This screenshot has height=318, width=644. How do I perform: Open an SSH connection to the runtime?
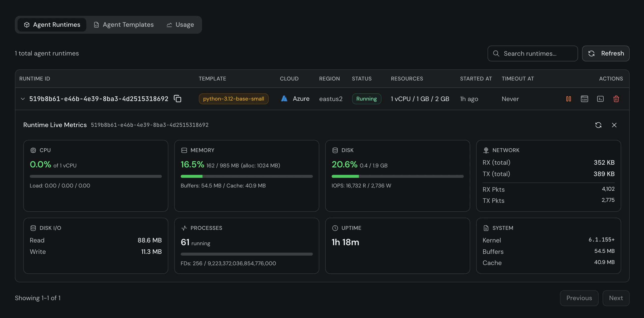coord(584,99)
